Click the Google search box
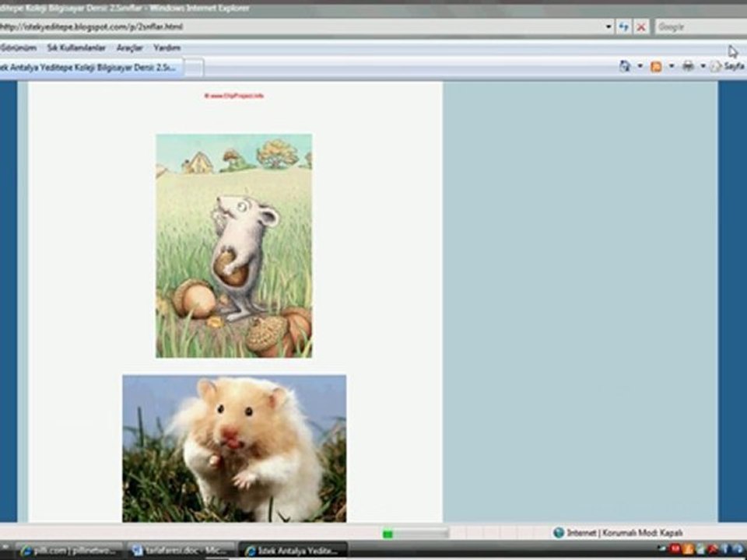 pyautogui.click(x=700, y=27)
